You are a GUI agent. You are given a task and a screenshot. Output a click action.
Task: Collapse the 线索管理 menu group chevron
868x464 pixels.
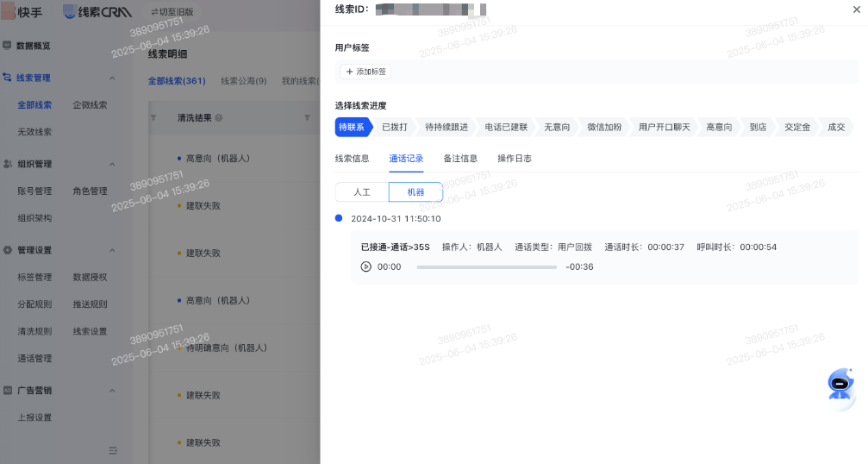(112, 78)
